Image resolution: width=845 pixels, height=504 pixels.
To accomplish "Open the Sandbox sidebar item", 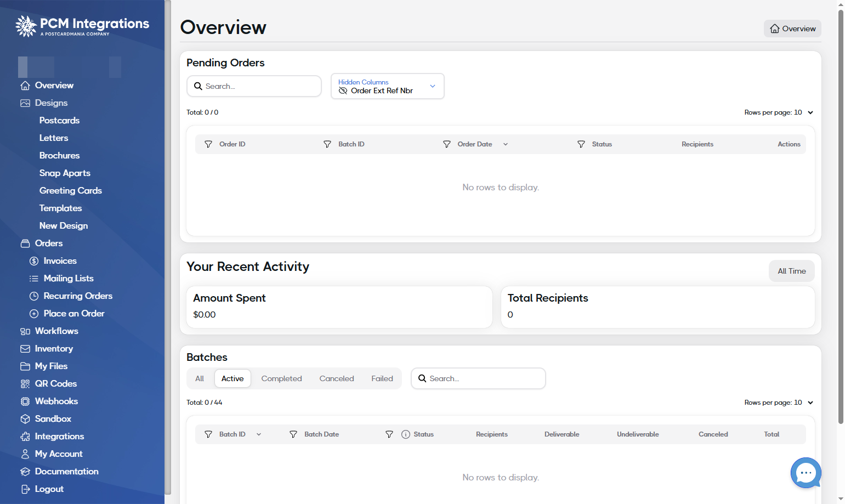I will point(46,419).
